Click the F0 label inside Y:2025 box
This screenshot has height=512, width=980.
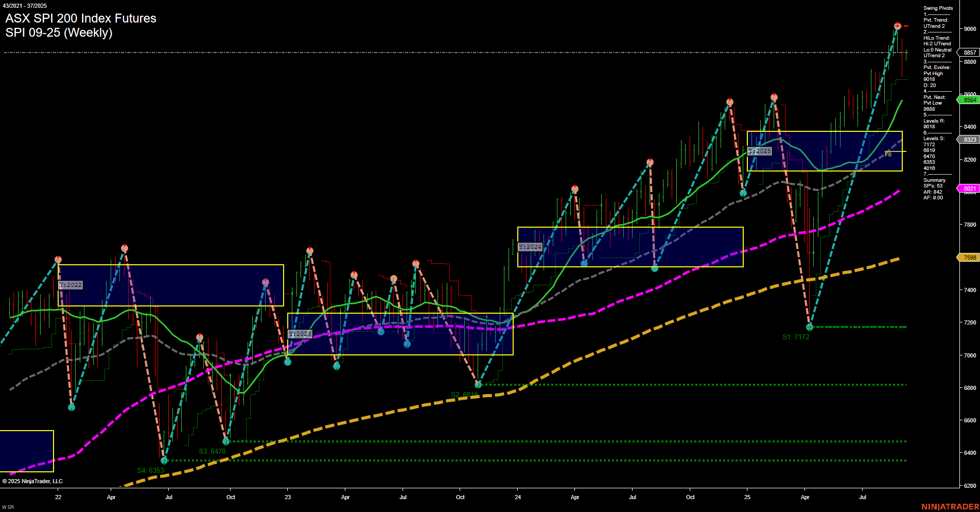[x=888, y=155]
